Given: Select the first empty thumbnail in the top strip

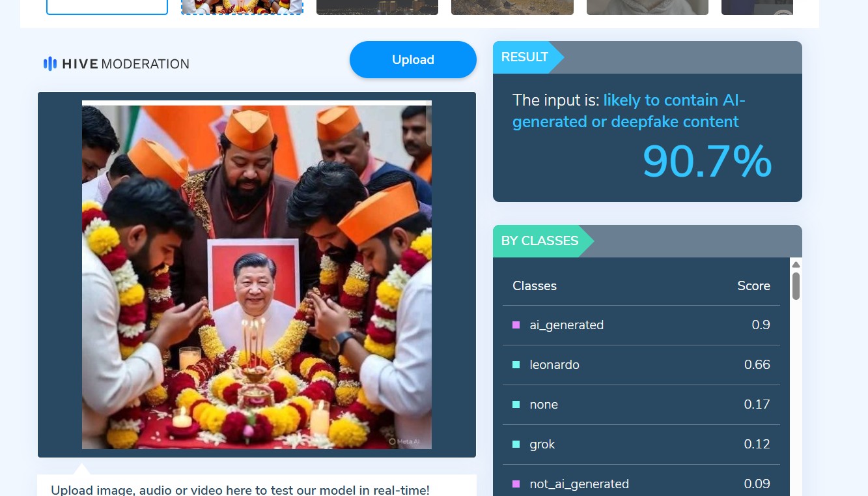Looking at the screenshot, I should pyautogui.click(x=107, y=7).
